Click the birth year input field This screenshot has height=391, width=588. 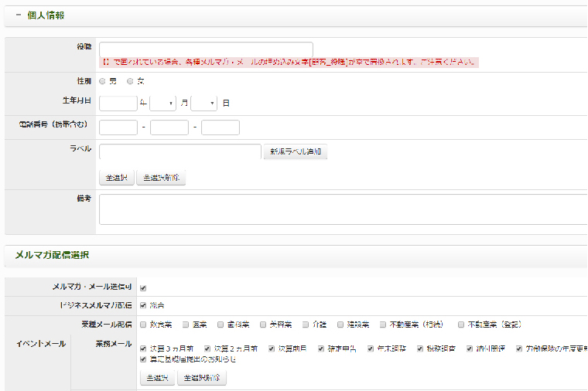(x=118, y=104)
